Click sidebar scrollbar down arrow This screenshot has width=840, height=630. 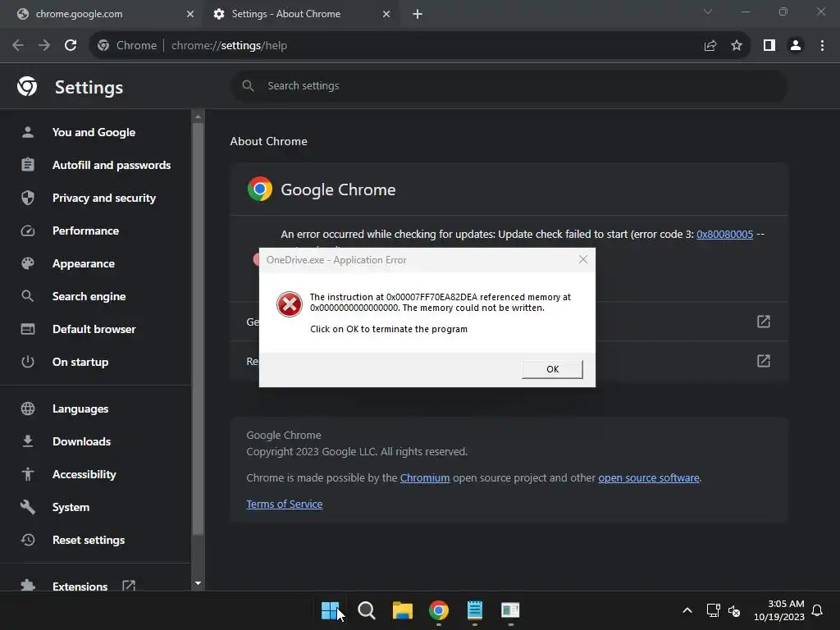198,583
